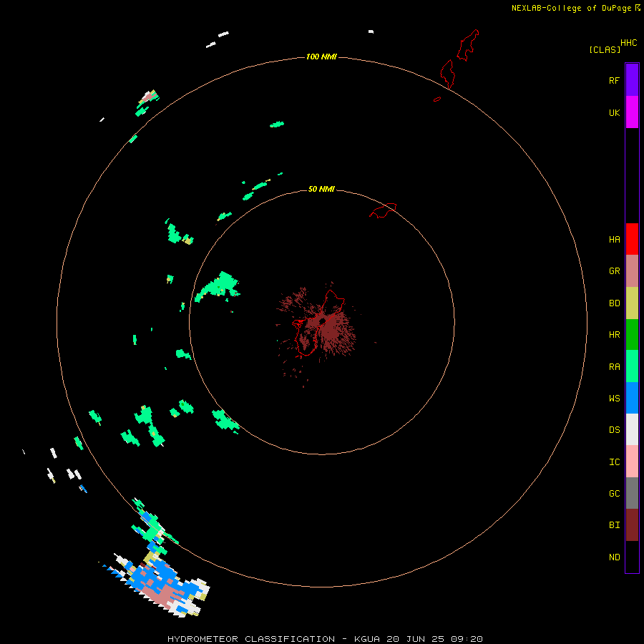Viewport: 644px width, 644px height.
Task: Pick the dark green HR legend swatch
Action: point(632,335)
